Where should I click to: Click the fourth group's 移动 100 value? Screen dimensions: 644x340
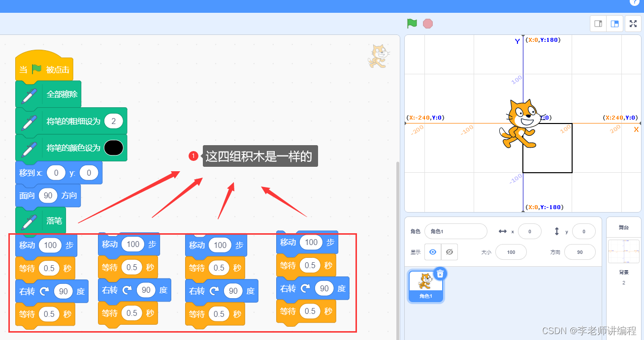[311, 242]
